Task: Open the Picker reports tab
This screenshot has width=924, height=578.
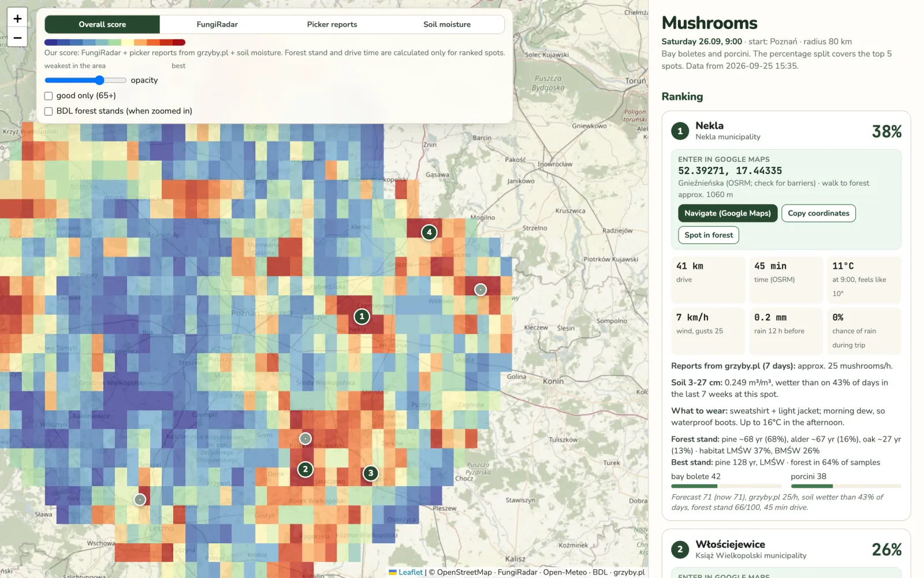Action: pyautogui.click(x=332, y=24)
